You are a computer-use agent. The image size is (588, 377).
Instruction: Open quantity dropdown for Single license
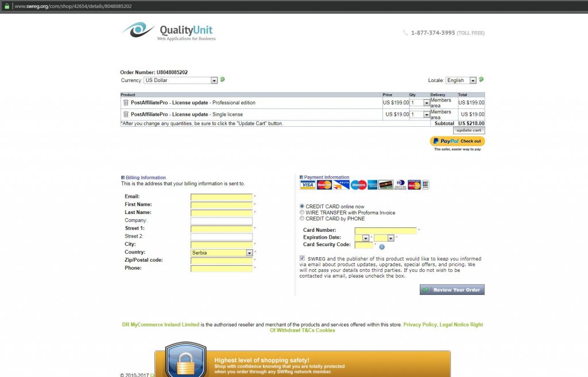coord(420,114)
